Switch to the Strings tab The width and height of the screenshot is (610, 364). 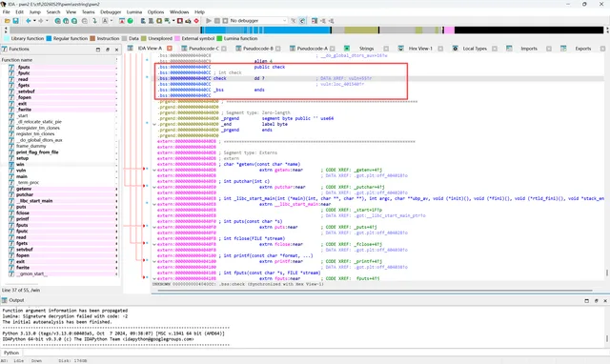pos(366,49)
